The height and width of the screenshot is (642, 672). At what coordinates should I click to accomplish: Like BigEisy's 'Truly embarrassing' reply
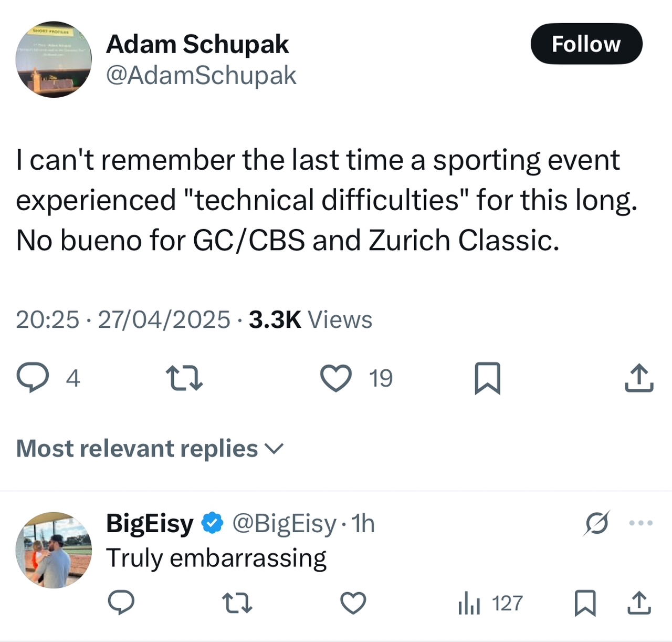[353, 603]
